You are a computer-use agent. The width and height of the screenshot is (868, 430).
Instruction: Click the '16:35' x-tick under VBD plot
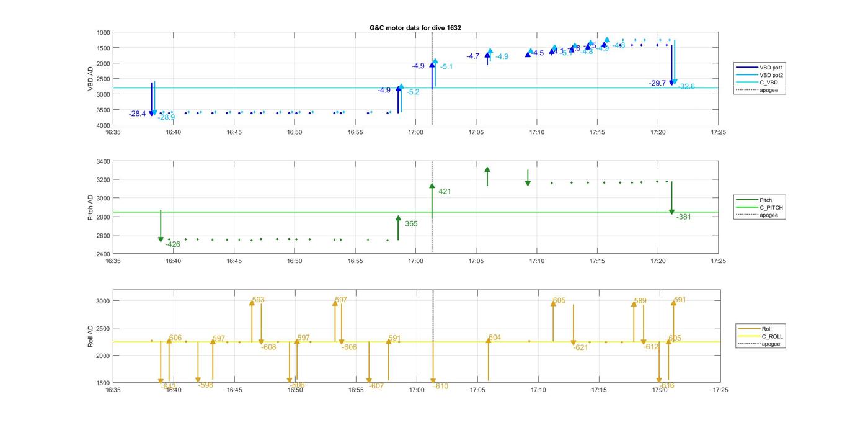[x=113, y=132]
